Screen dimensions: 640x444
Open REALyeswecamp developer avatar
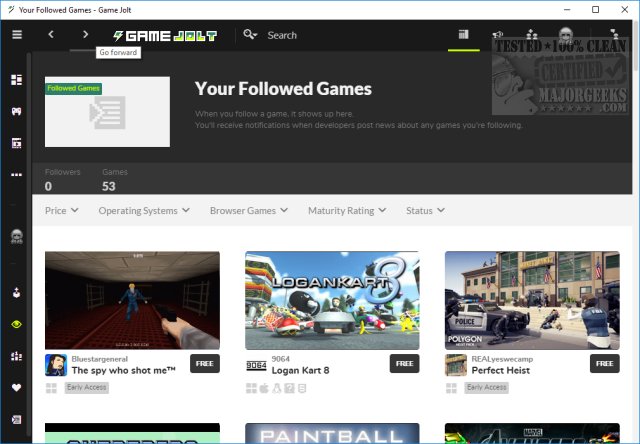(x=456, y=365)
